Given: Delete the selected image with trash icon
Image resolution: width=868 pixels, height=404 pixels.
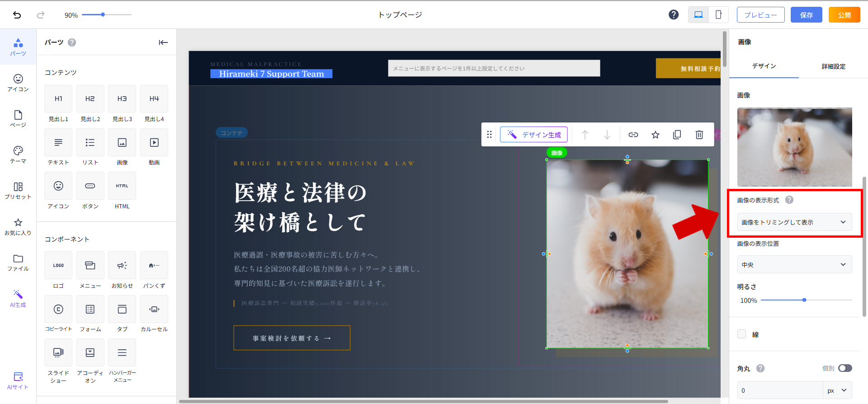Looking at the screenshot, I should 699,135.
